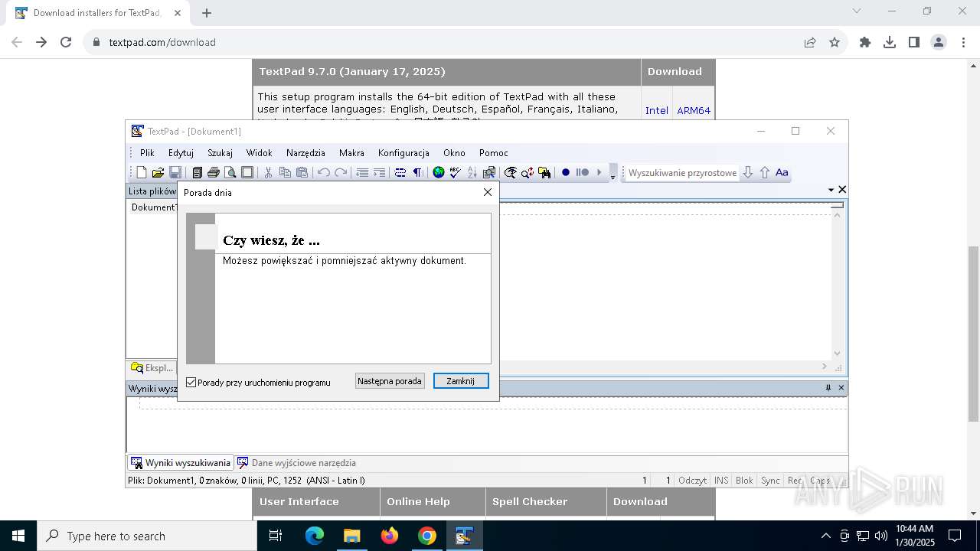The height and width of the screenshot is (551, 980).
Task: Start macro recording with the round dot icon
Action: click(566, 172)
